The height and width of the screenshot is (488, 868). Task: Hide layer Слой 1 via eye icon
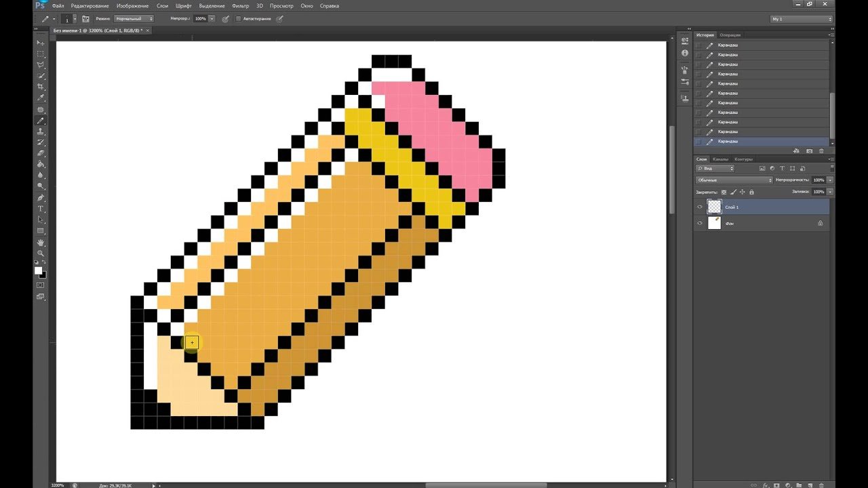[x=700, y=207]
